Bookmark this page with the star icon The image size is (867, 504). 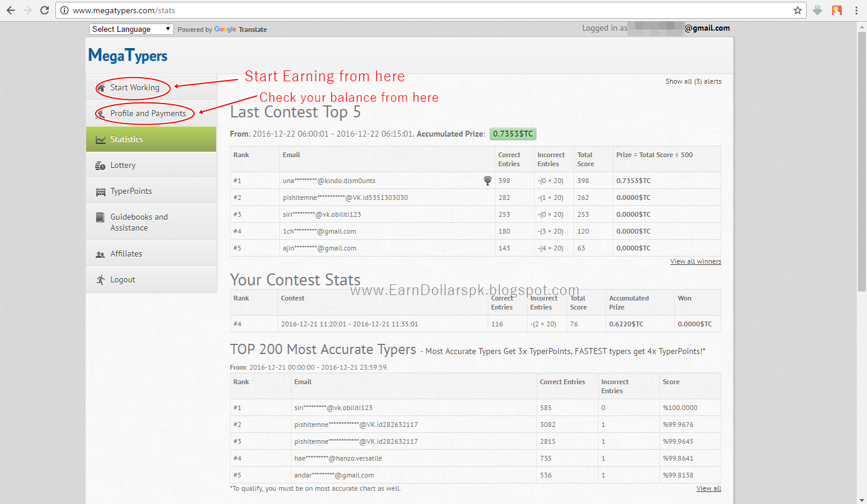click(x=798, y=10)
